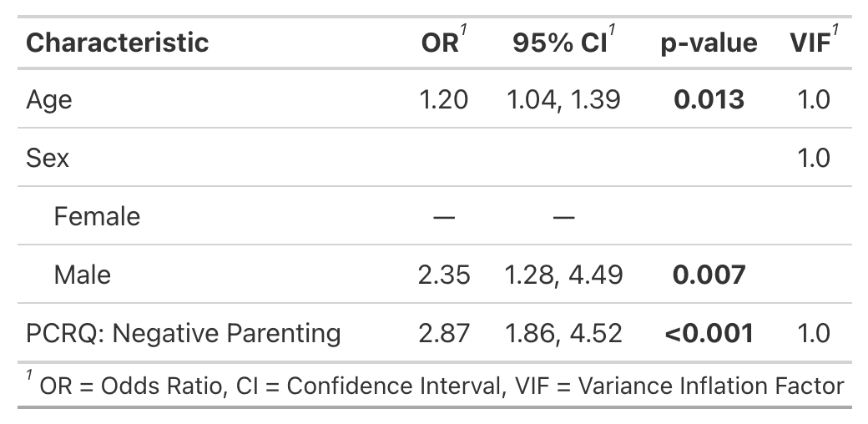Viewport: 868px width, 424px height.
Task: Select the Male p-value 0.007
Action: pyautogui.click(x=709, y=275)
